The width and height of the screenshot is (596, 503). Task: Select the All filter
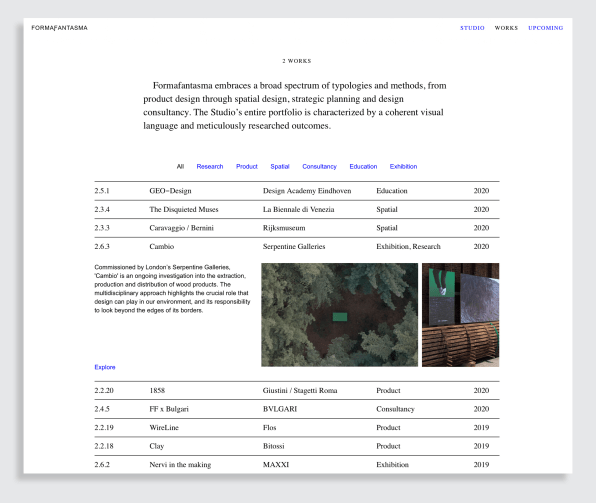[180, 167]
